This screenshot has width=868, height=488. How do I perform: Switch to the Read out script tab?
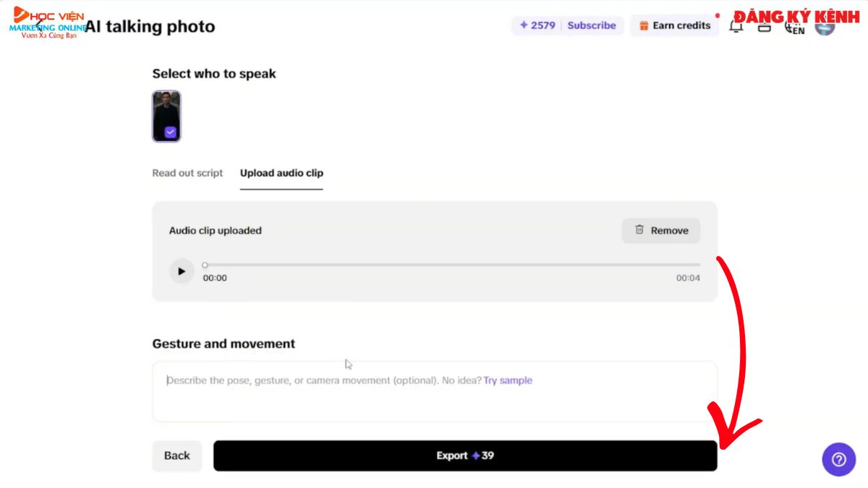(x=187, y=174)
